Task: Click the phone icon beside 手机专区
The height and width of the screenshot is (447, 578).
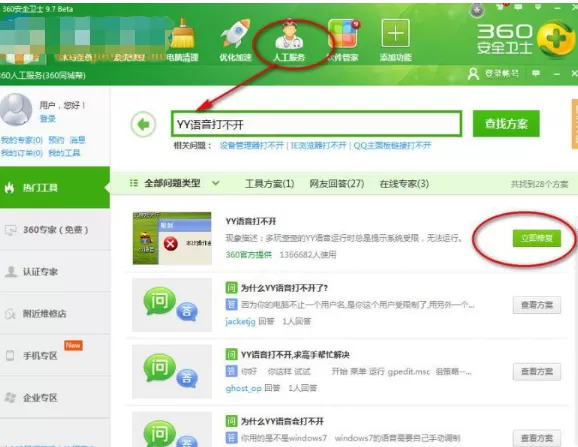Action: (10, 356)
